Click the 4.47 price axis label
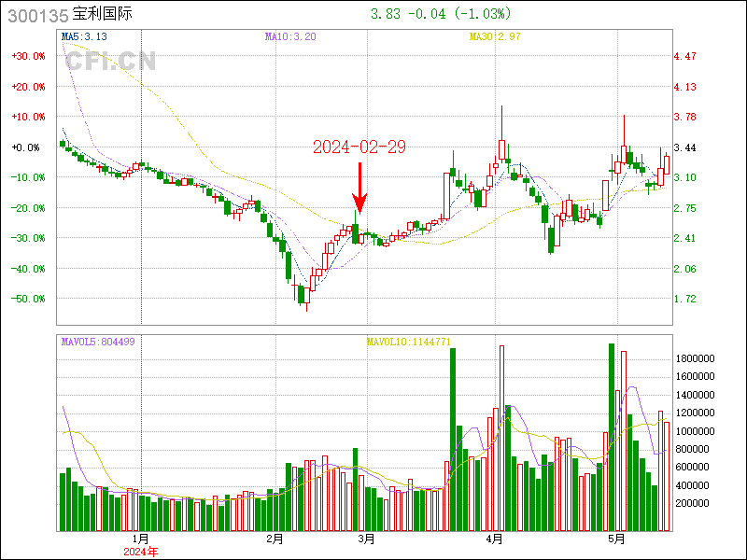 tap(685, 56)
